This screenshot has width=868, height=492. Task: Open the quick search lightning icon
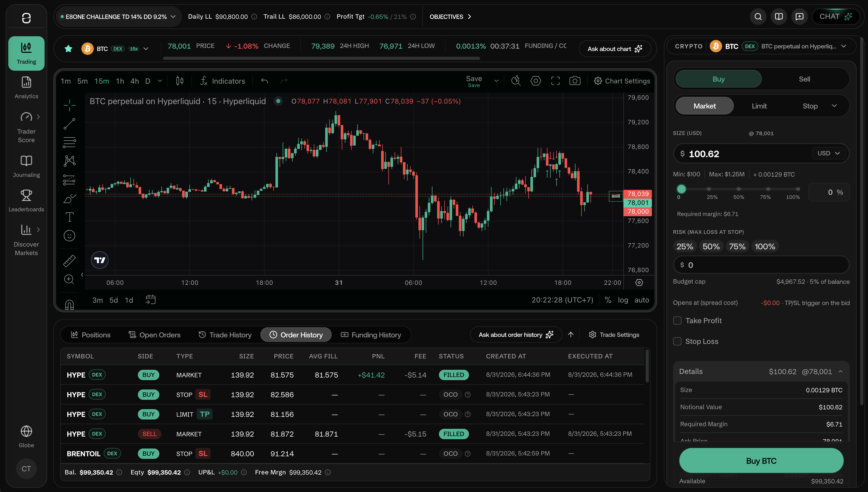(516, 81)
